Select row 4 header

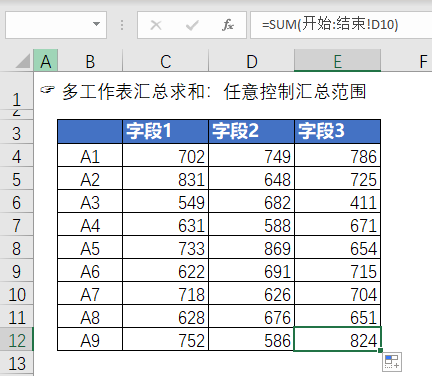pyautogui.click(x=17, y=155)
